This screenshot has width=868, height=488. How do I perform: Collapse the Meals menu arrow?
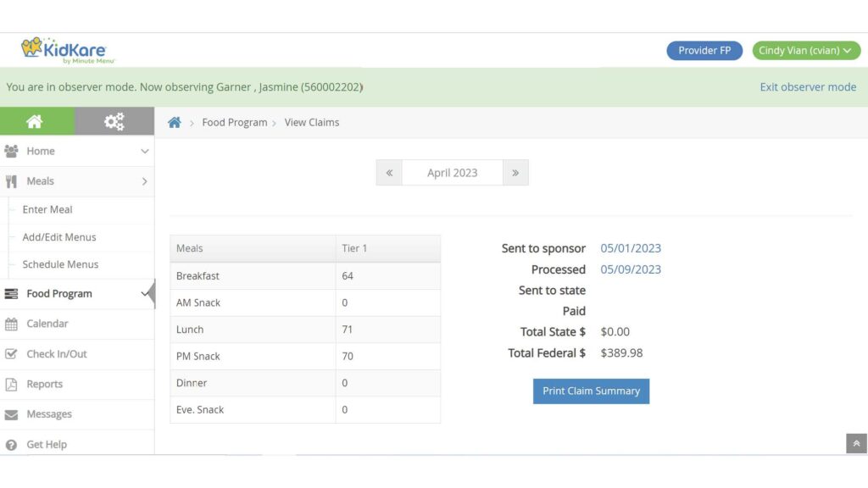tap(144, 181)
